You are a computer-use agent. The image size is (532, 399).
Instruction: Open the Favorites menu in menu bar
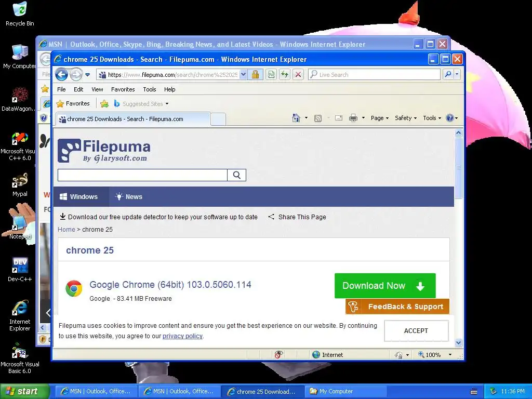click(x=123, y=89)
